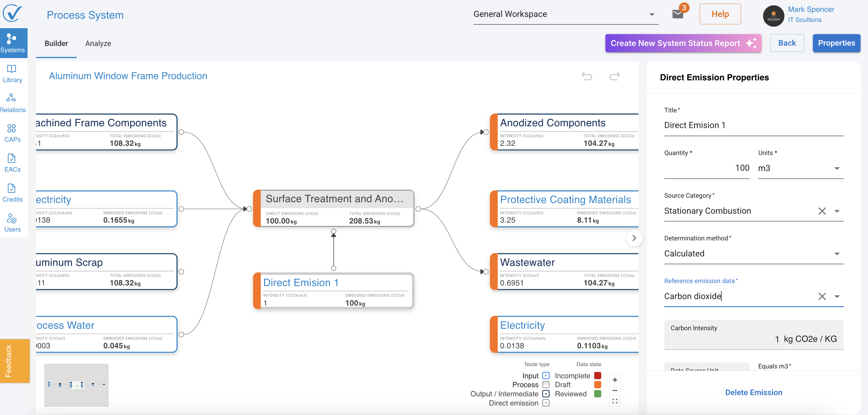The image size is (868, 415).
Task: Go to CAPs section
Action: pos(12,133)
